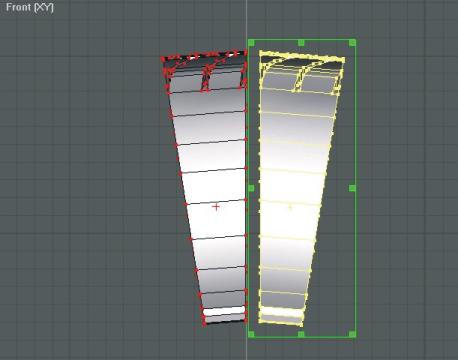Screen dimensions: 458x360
Task: Click the white band near the red mesh bottom
Action: point(224,311)
